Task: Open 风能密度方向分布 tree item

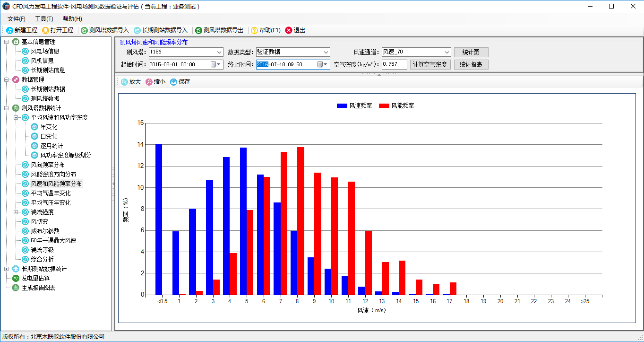Action: coord(53,174)
